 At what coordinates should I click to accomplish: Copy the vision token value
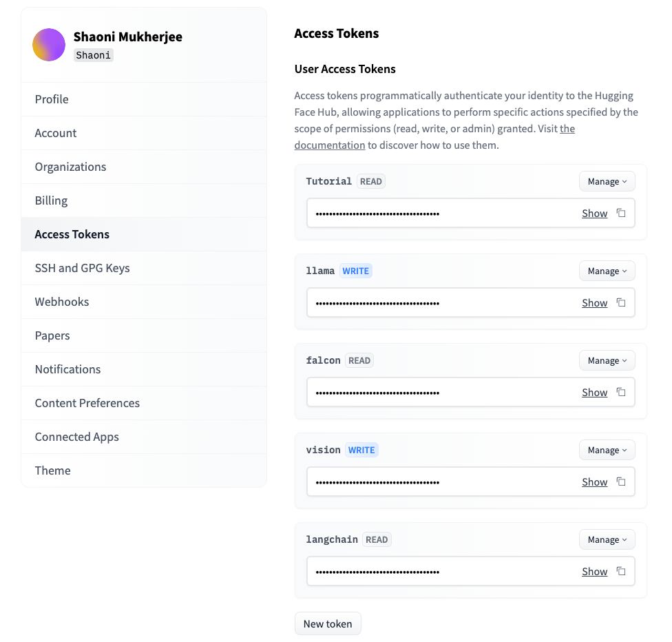coord(621,482)
